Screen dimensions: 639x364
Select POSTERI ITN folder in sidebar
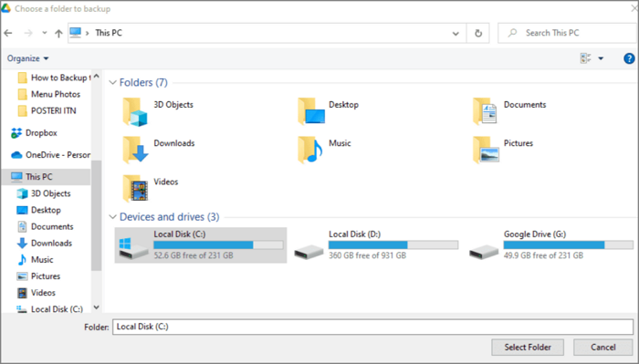[x=47, y=110]
